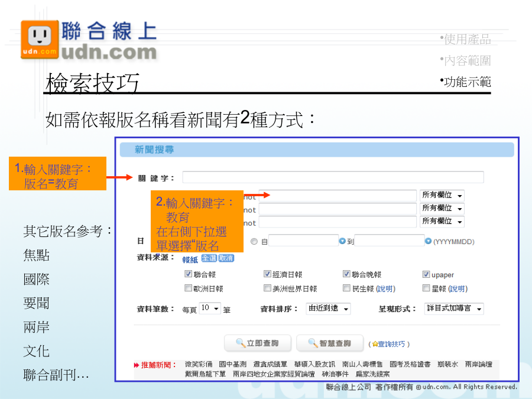
Task: Open the first 所有欄位 field dropdown
Action: coord(442,196)
